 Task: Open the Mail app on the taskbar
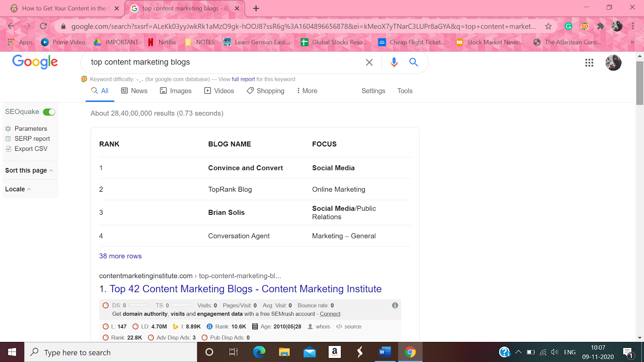(x=310, y=352)
